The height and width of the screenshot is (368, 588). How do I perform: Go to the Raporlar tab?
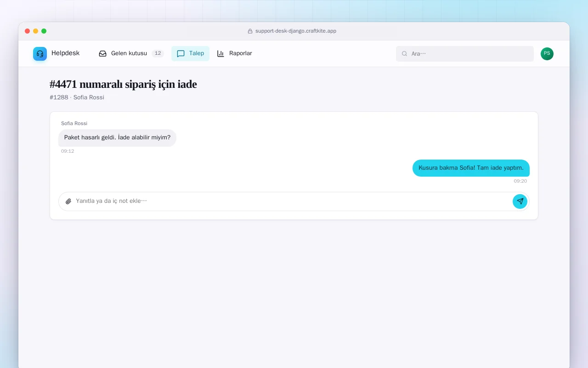(234, 53)
